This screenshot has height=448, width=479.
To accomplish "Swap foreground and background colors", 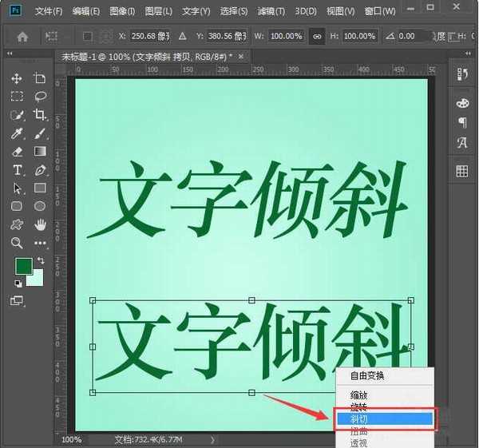I will [x=40, y=261].
